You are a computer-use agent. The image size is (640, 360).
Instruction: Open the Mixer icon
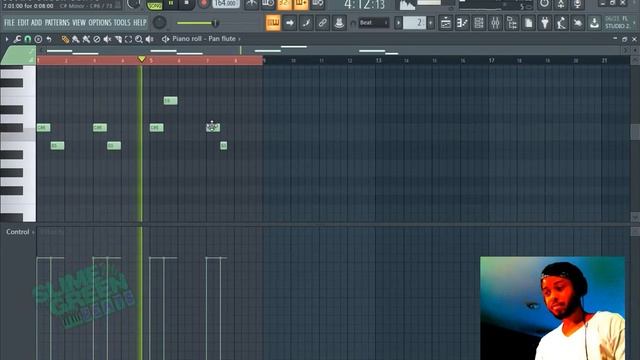(495, 23)
